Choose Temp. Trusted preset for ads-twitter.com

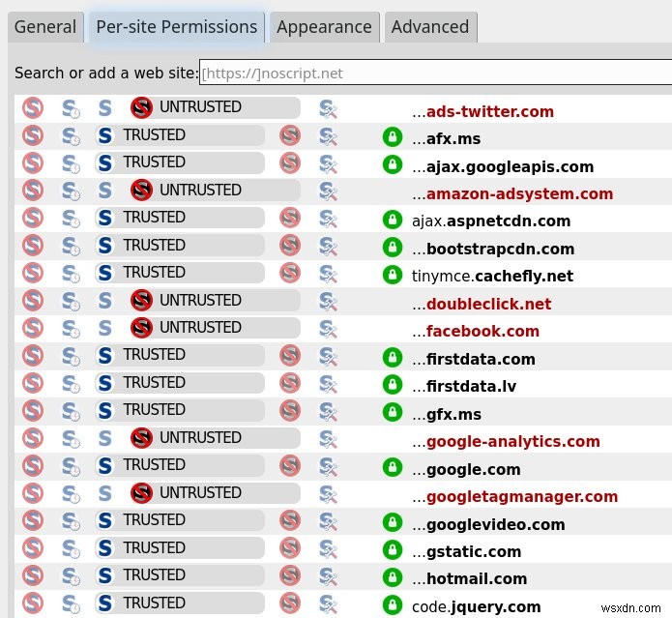click(x=71, y=108)
